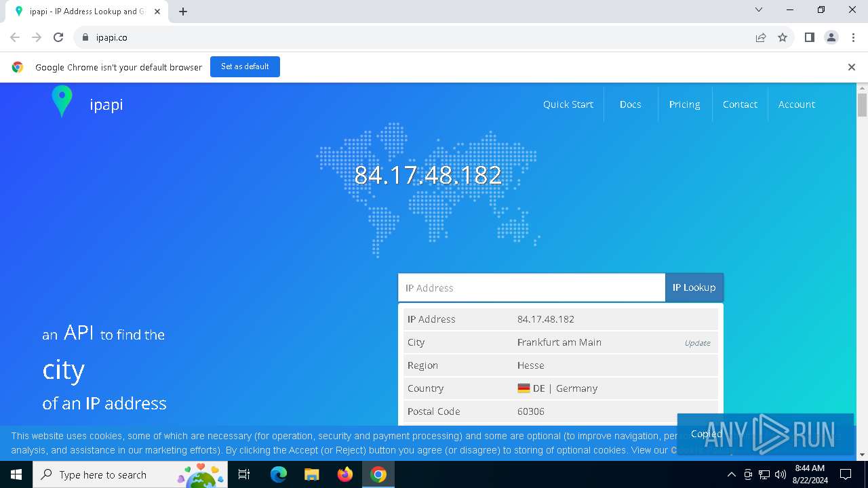Click the IP Lookup button
The height and width of the screenshot is (488, 868).
coord(694,287)
